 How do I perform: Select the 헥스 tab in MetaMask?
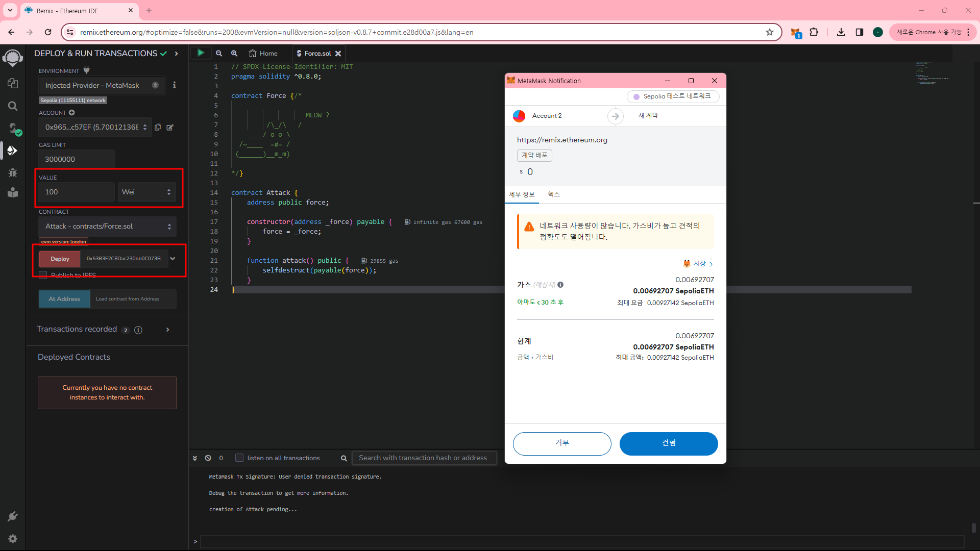554,194
